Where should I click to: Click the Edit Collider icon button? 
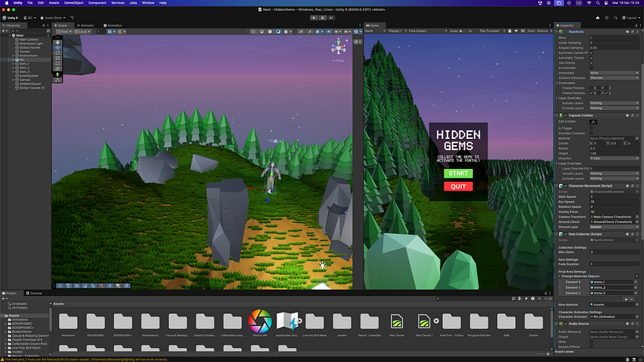coord(594,122)
